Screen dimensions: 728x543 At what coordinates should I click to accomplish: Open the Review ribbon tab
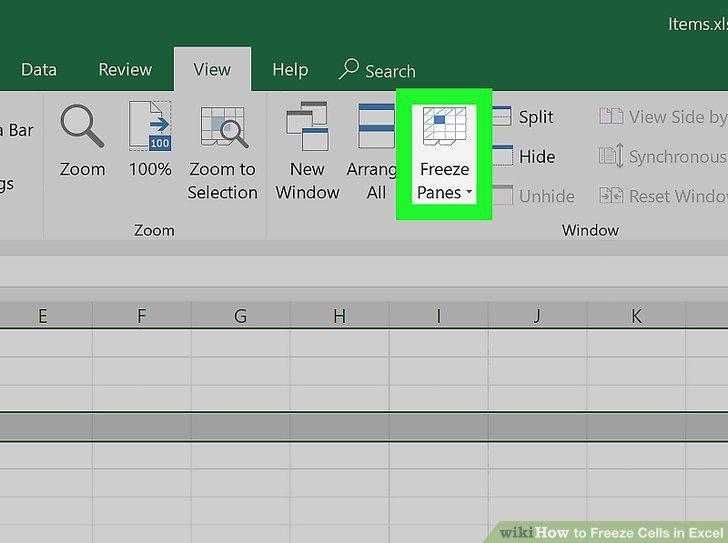(x=125, y=70)
